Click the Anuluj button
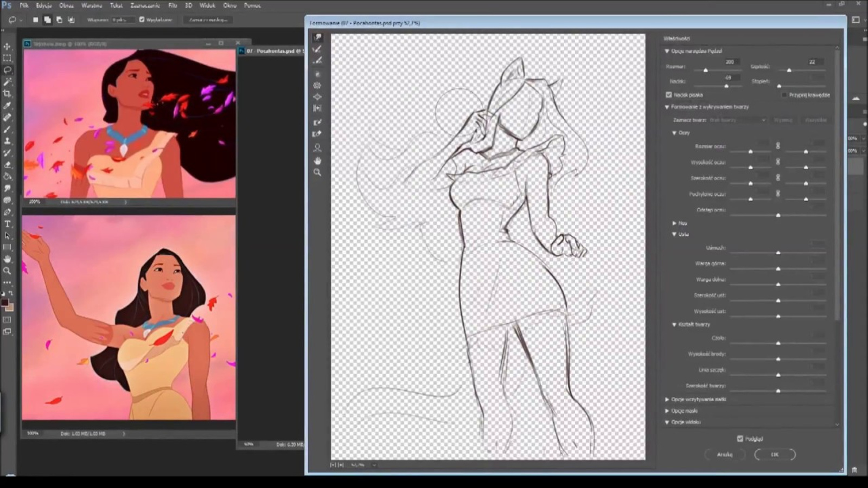Viewport: 868px width, 488px height. (x=724, y=454)
